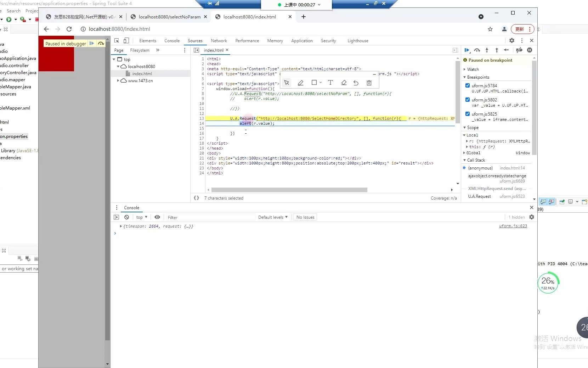This screenshot has width=588, height=368.
Task: Toggle pause on exceptions
Action: [x=530, y=50]
